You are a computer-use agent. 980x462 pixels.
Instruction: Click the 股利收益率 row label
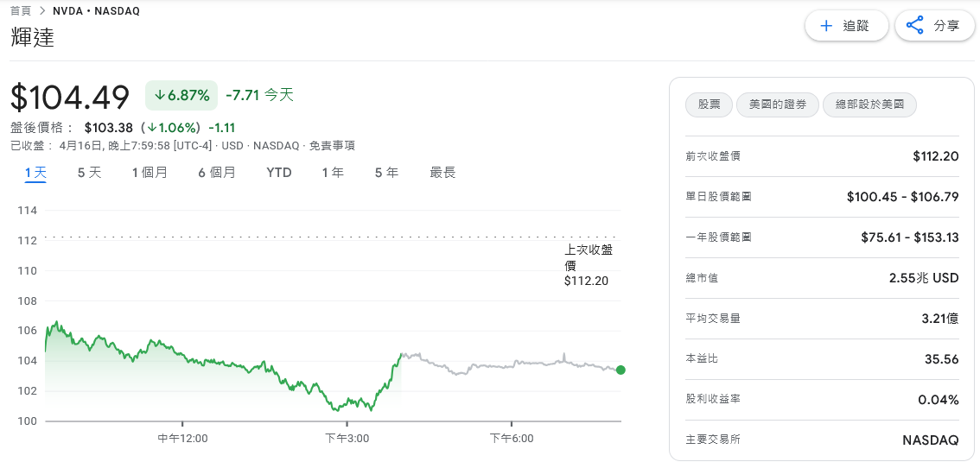[713, 399]
